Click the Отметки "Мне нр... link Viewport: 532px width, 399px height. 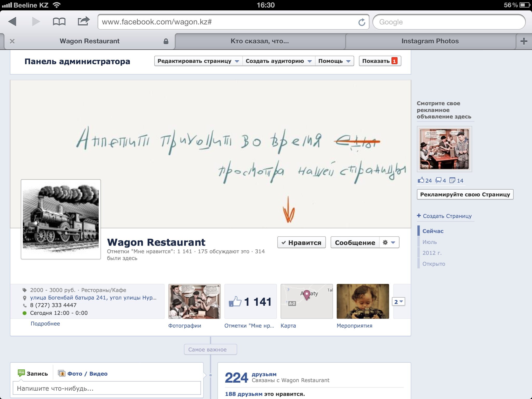tap(249, 326)
